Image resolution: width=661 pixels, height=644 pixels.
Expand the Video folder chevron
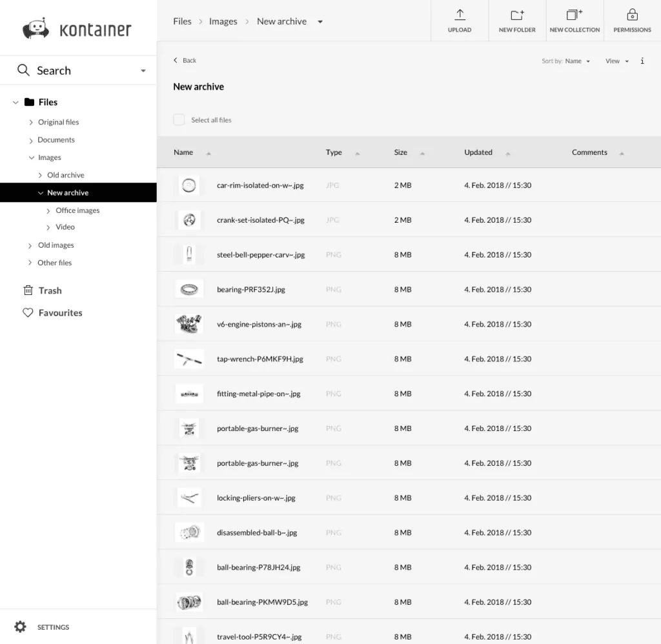(48, 227)
